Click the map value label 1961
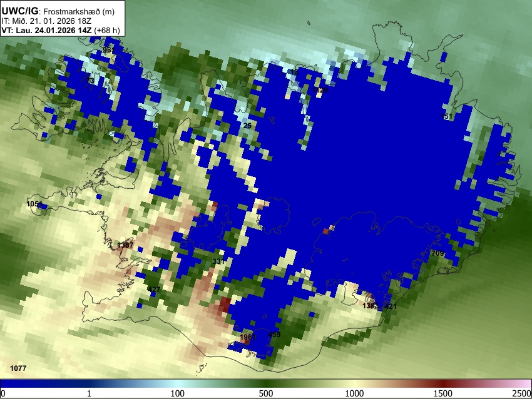532x399 pixels. tap(248, 337)
